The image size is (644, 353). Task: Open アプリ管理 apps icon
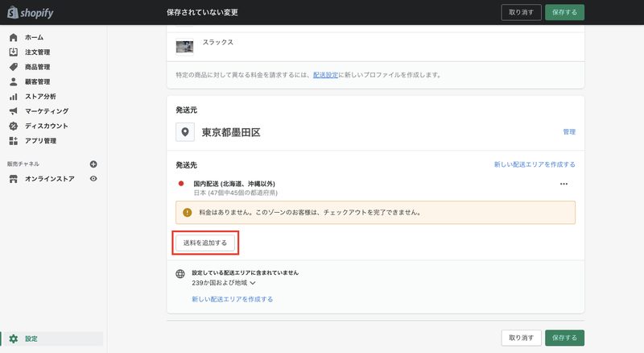coord(14,141)
